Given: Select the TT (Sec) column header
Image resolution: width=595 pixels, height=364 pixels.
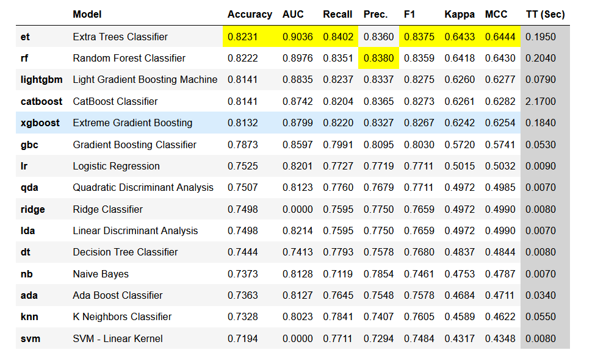Looking at the screenshot, I should coord(545,14).
